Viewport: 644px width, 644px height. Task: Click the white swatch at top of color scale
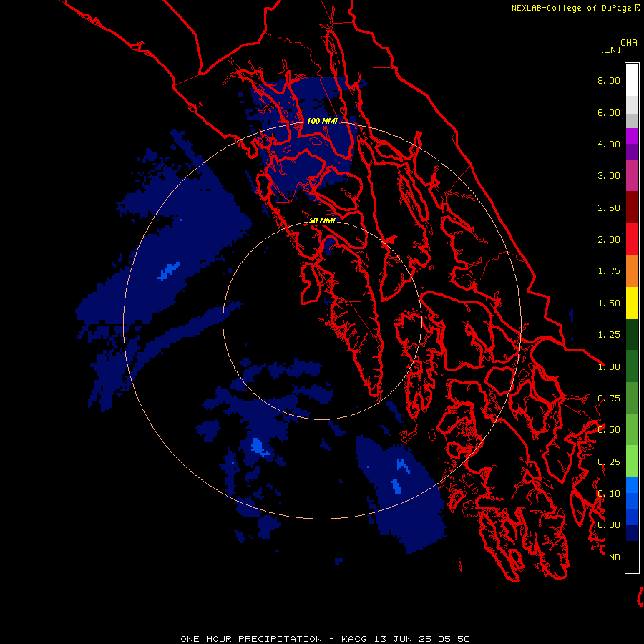tap(632, 79)
